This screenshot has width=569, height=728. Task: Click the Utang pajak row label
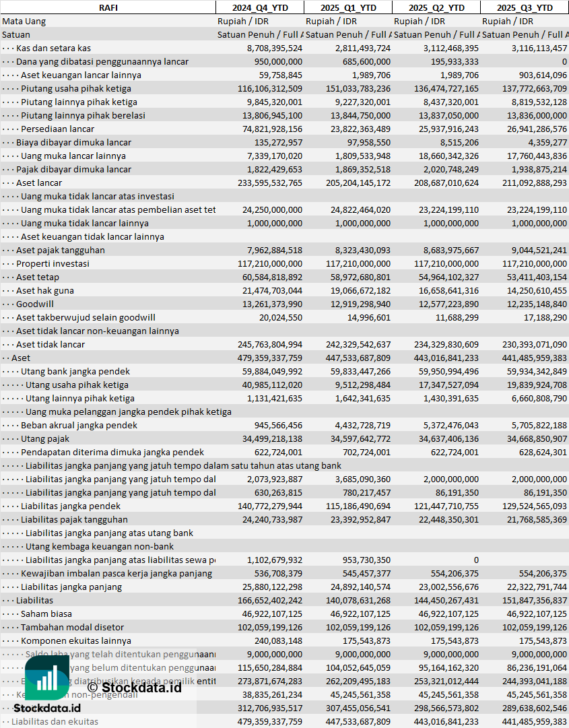(45, 438)
